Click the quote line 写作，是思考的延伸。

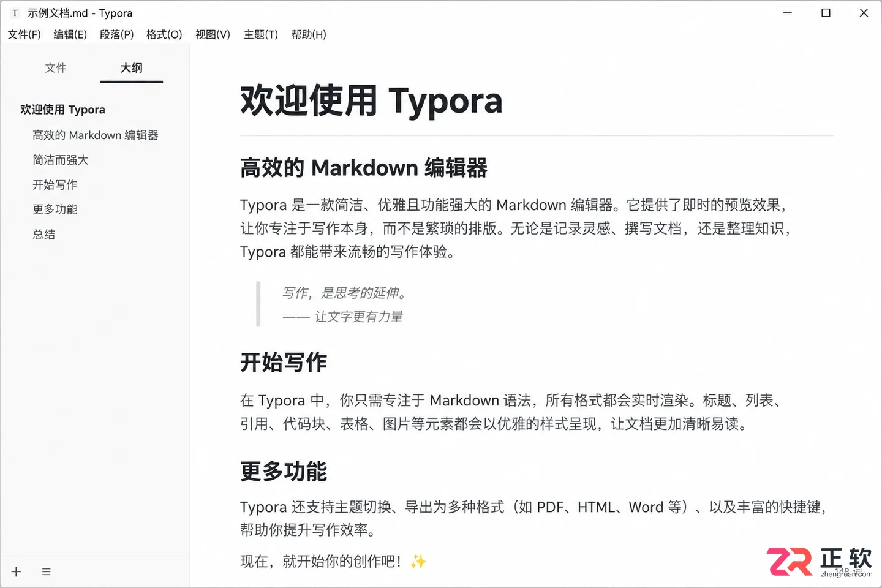345,293
